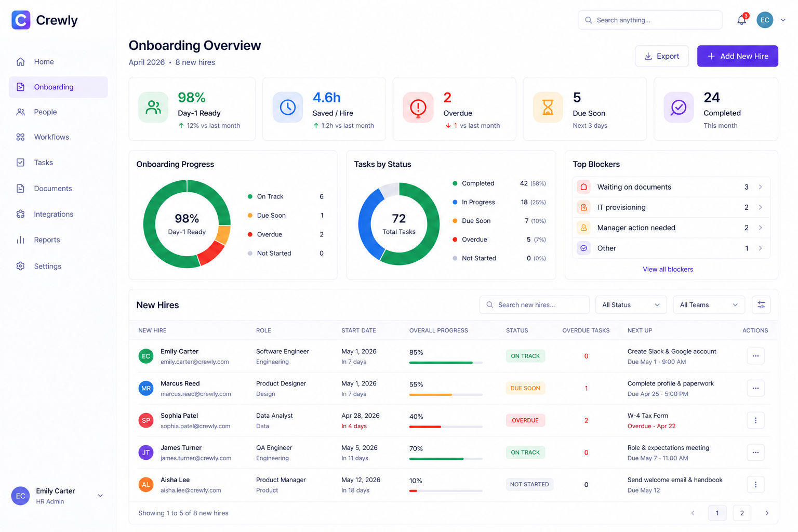
Task: Click Marcus Reed's MR avatar
Action: coord(146,389)
